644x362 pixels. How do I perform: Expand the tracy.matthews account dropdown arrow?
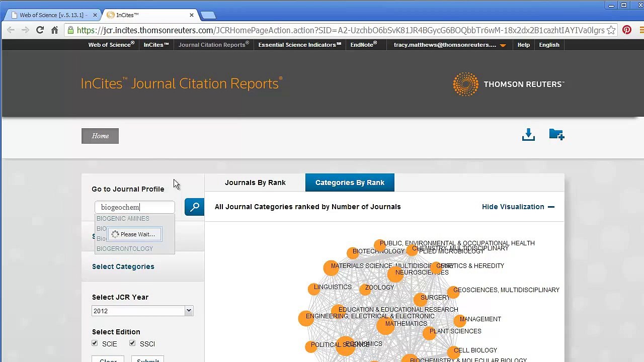click(503, 45)
